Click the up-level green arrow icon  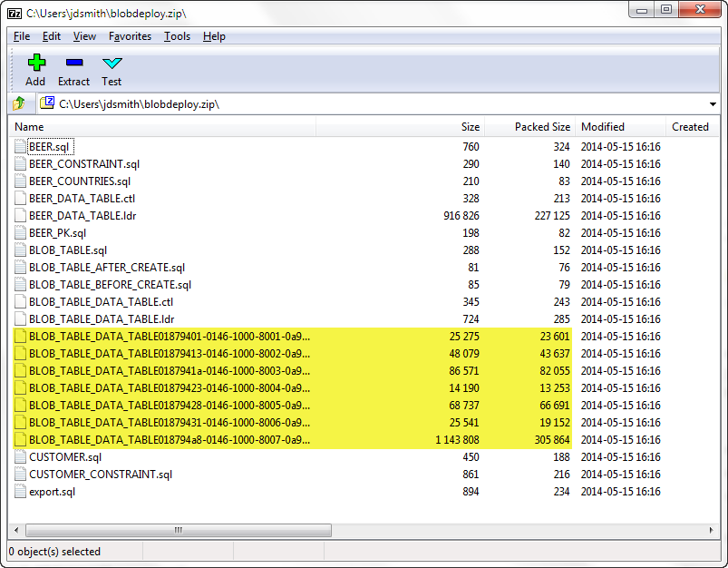click(x=16, y=103)
